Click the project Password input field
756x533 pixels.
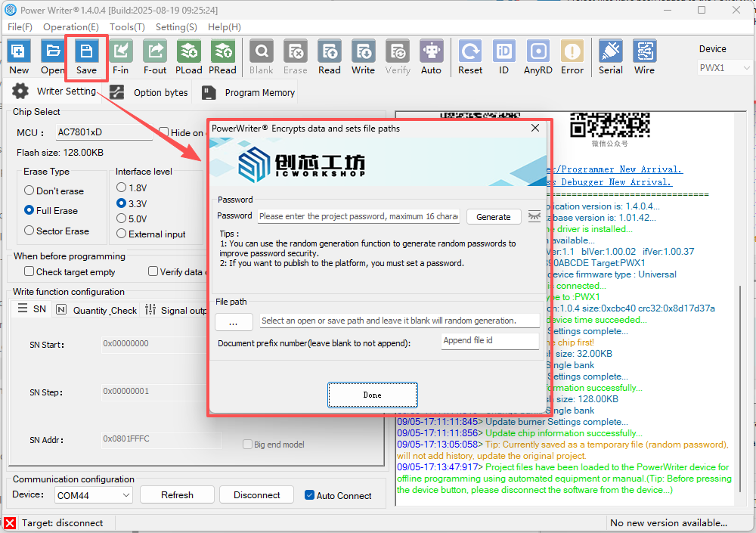coord(358,216)
